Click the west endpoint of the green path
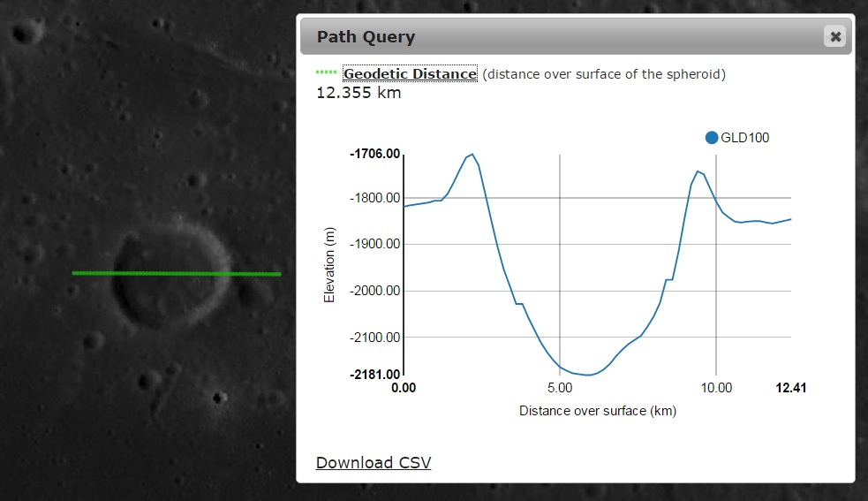This screenshot has height=501, width=868. tap(74, 273)
